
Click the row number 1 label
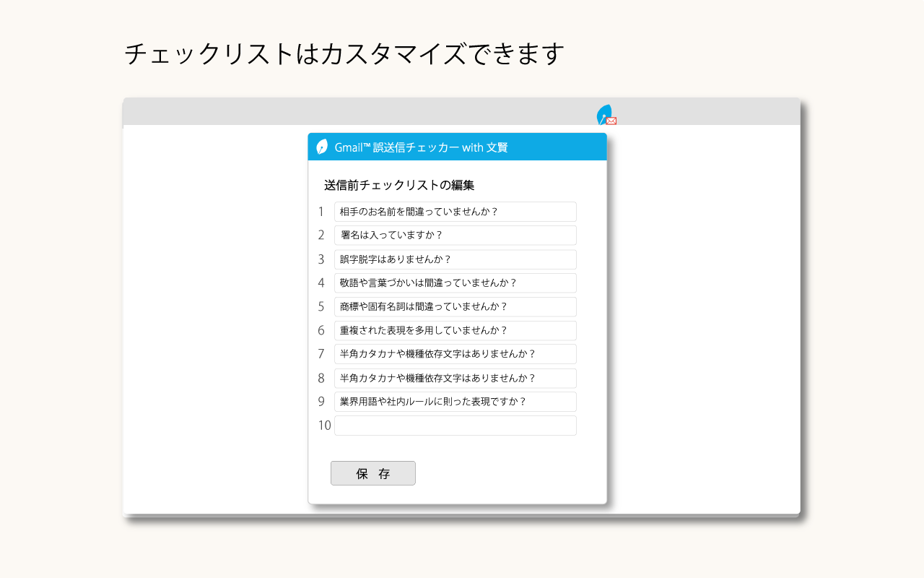[x=321, y=212]
